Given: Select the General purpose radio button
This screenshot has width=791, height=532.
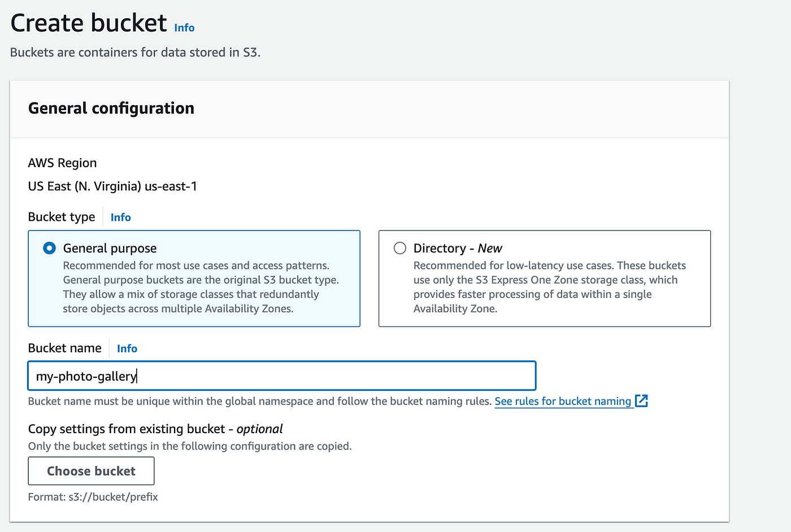Looking at the screenshot, I should coord(49,248).
